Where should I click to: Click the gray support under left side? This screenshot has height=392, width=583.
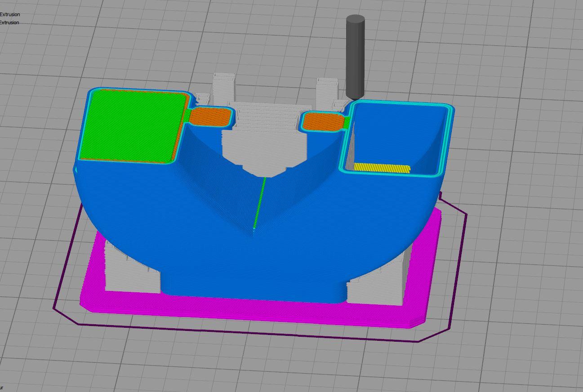tap(132, 268)
